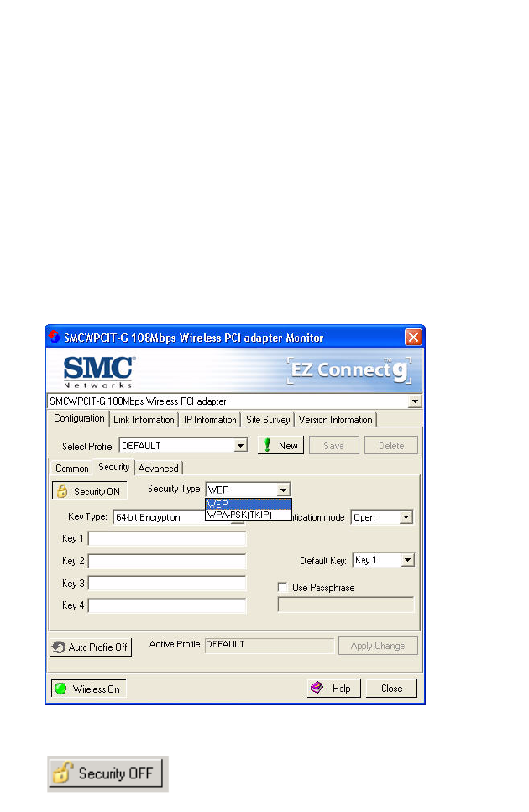Click the Auto Profile refresh arrow icon

point(59,647)
